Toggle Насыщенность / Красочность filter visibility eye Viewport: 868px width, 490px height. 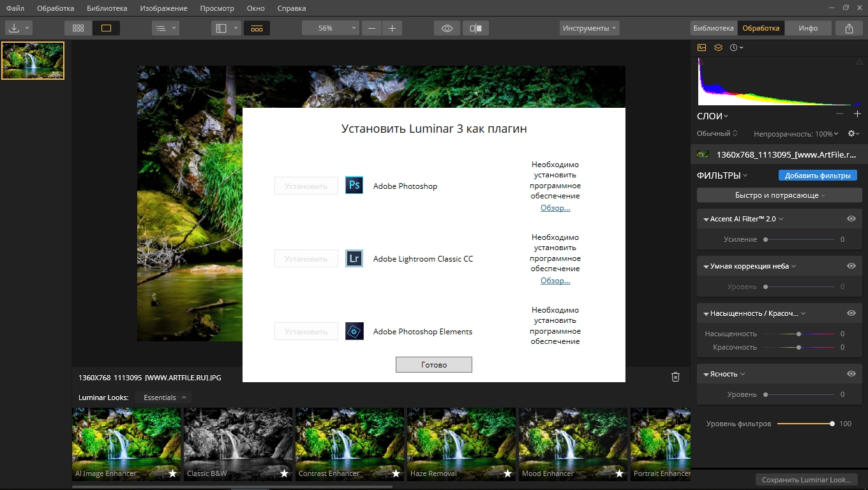pyautogui.click(x=851, y=313)
